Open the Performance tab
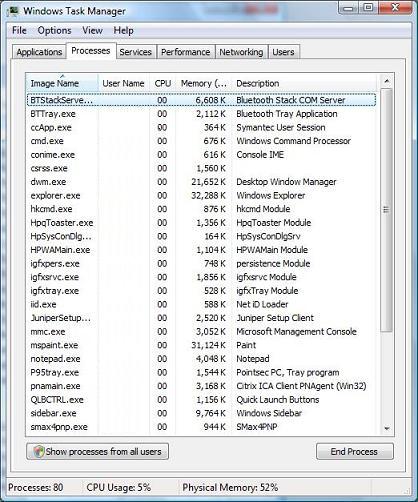 186,52
